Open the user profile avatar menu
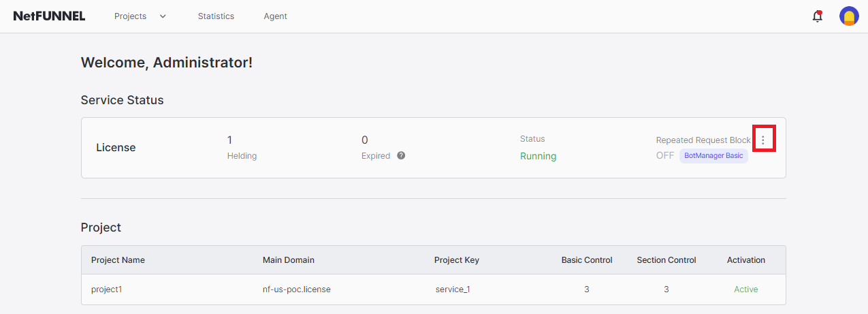 849,16
